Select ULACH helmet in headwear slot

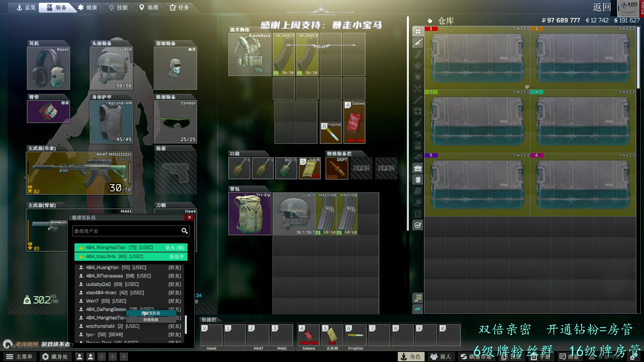pos(111,68)
